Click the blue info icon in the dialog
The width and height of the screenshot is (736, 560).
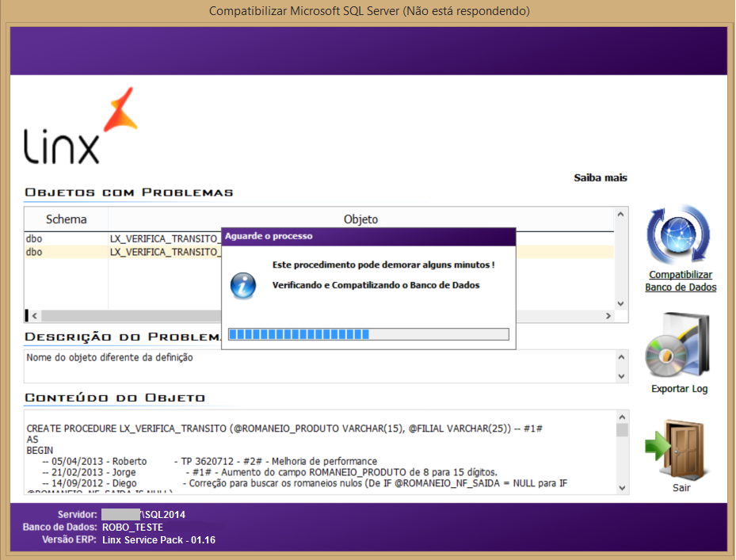coord(243,285)
